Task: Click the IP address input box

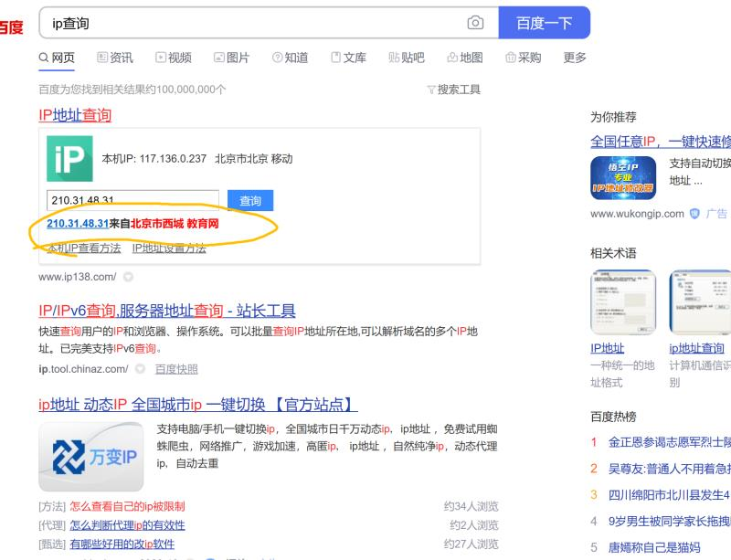Action: pos(132,200)
